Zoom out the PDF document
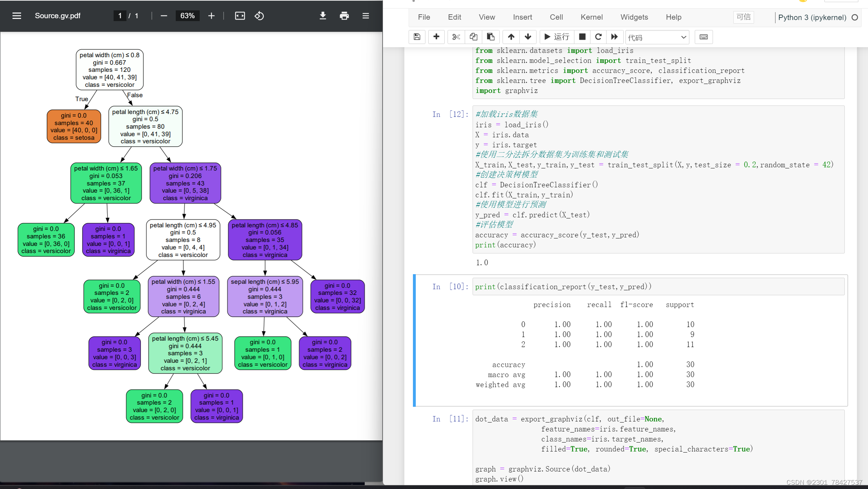Viewport: 868px width, 489px height. pos(164,16)
